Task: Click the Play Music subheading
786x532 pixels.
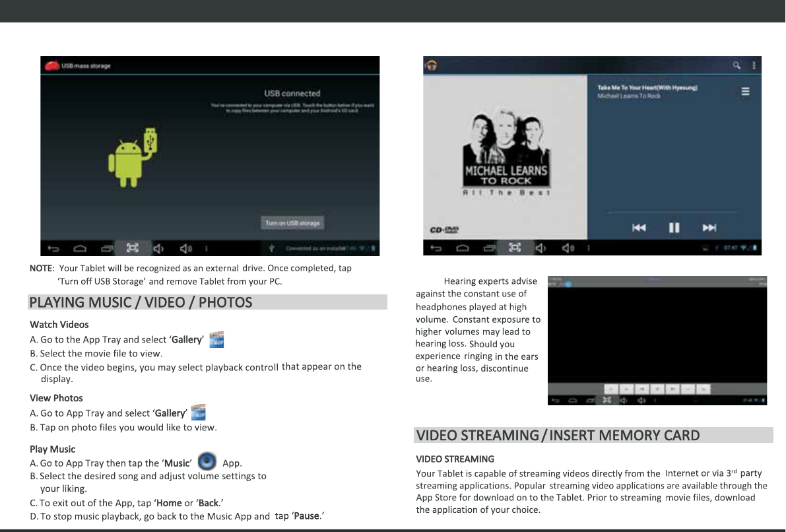Action: click(53, 449)
